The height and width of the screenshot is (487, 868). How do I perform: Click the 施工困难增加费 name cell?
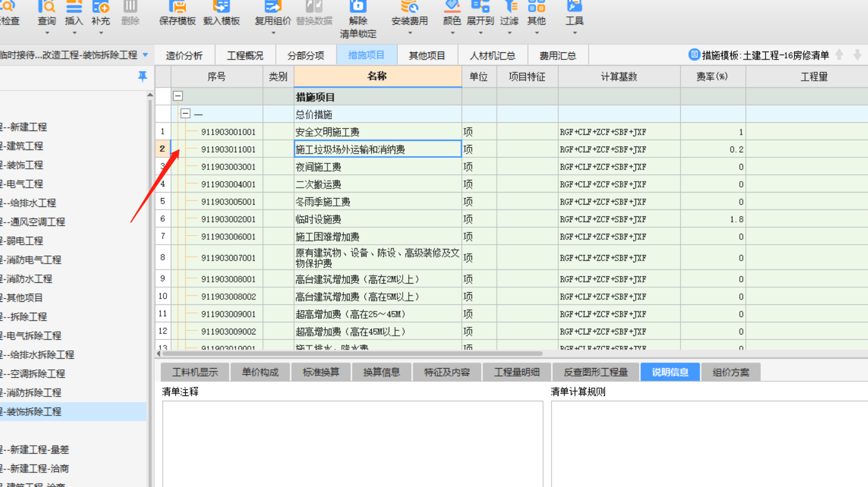tap(378, 237)
